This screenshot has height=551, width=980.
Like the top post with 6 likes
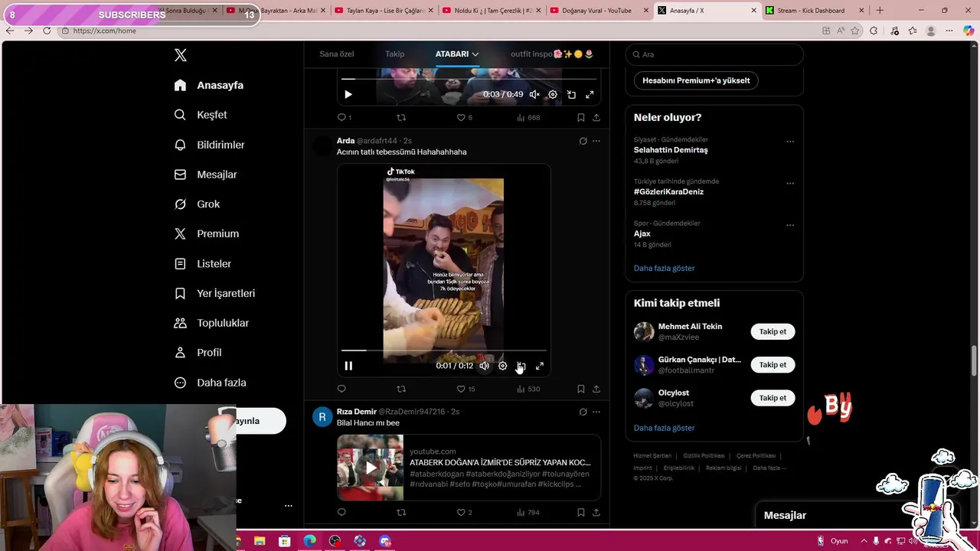[464, 118]
